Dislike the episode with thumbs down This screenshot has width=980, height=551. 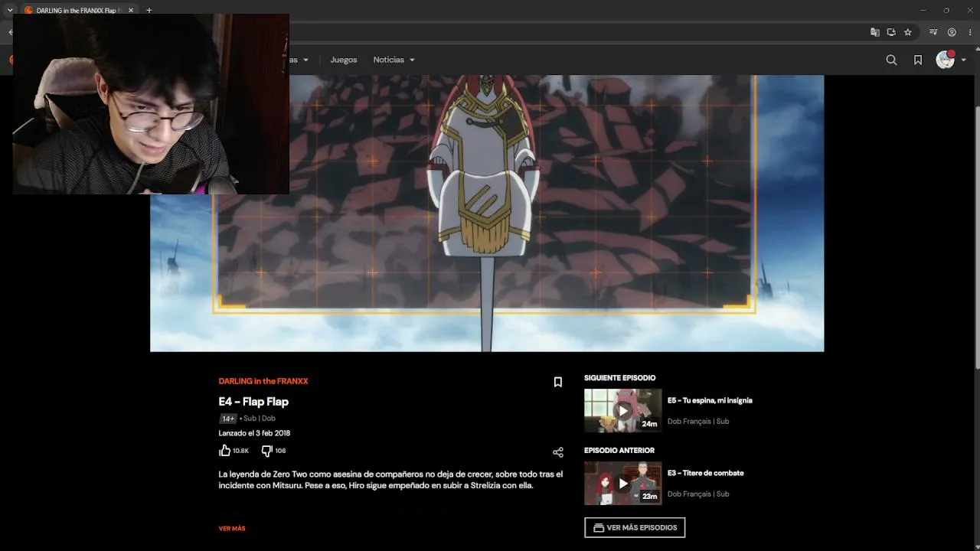tap(266, 451)
